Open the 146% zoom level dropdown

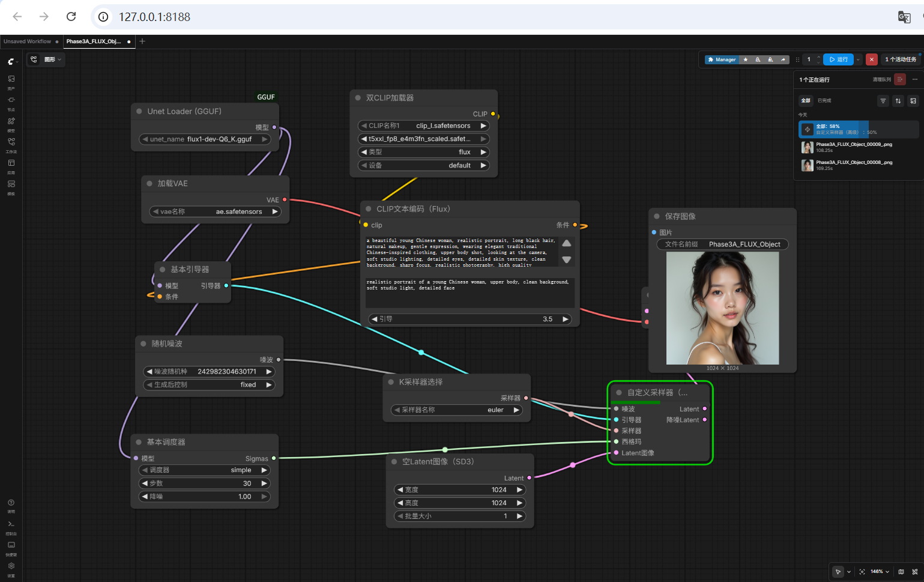pyautogui.click(x=880, y=572)
